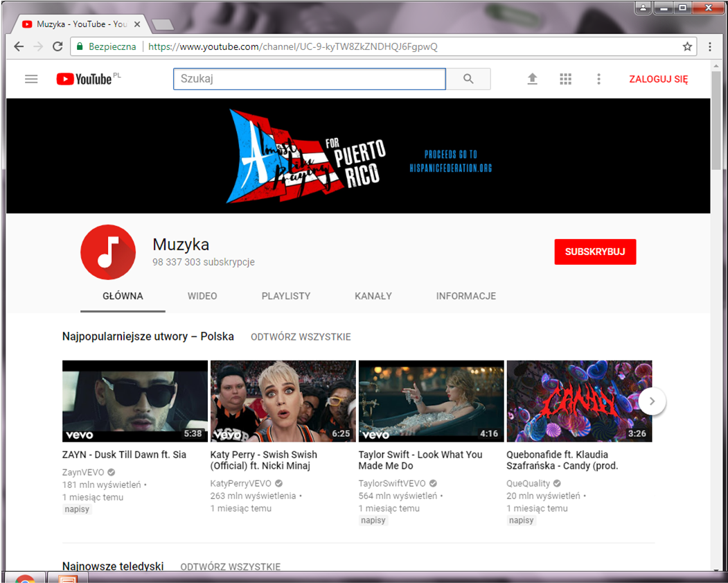
Task: Click ODTWÓRZ WSZYSTKIE for Najpopularniejsze utwory
Action: 301,337
